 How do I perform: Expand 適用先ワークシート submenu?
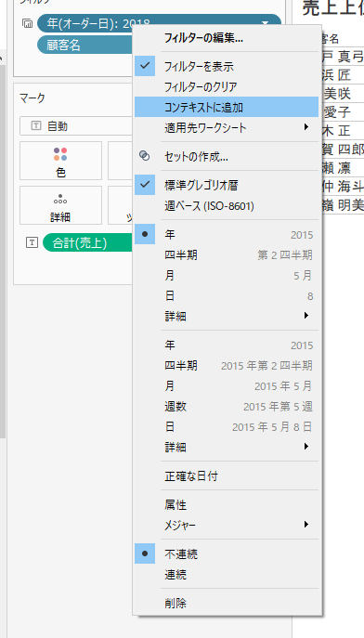click(227, 128)
